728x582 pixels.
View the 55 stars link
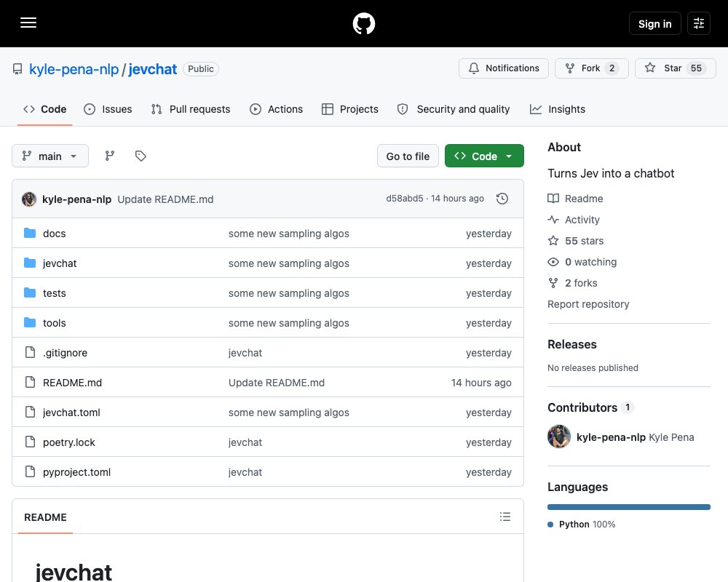pos(576,241)
